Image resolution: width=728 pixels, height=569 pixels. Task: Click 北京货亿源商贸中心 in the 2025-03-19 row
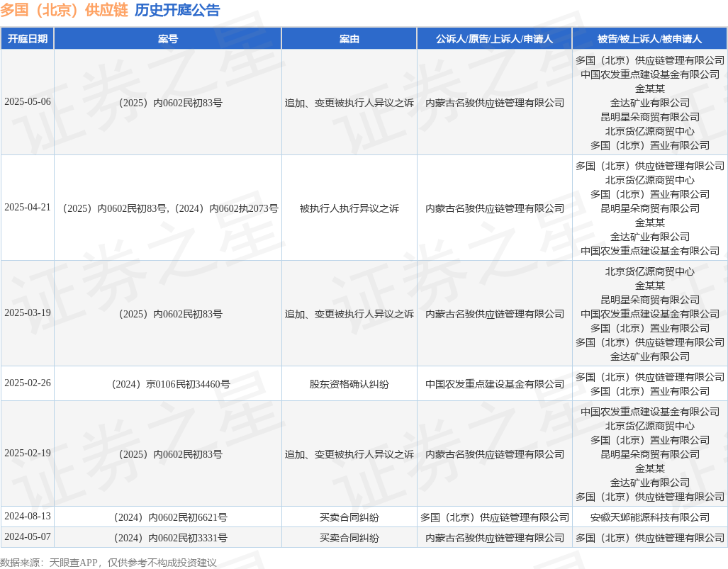pos(649,271)
